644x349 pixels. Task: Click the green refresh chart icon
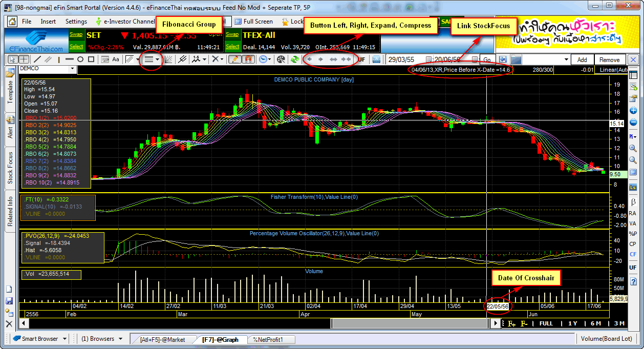pos(294,59)
